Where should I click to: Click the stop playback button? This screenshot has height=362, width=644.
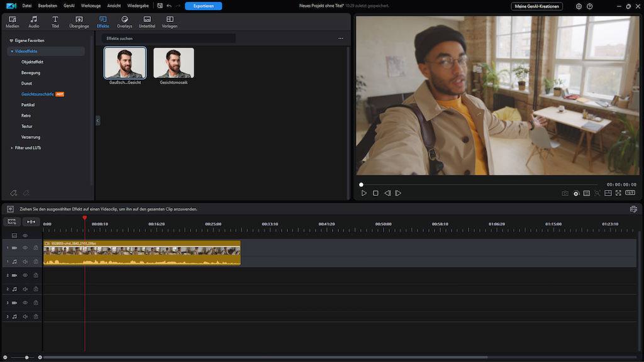click(375, 194)
